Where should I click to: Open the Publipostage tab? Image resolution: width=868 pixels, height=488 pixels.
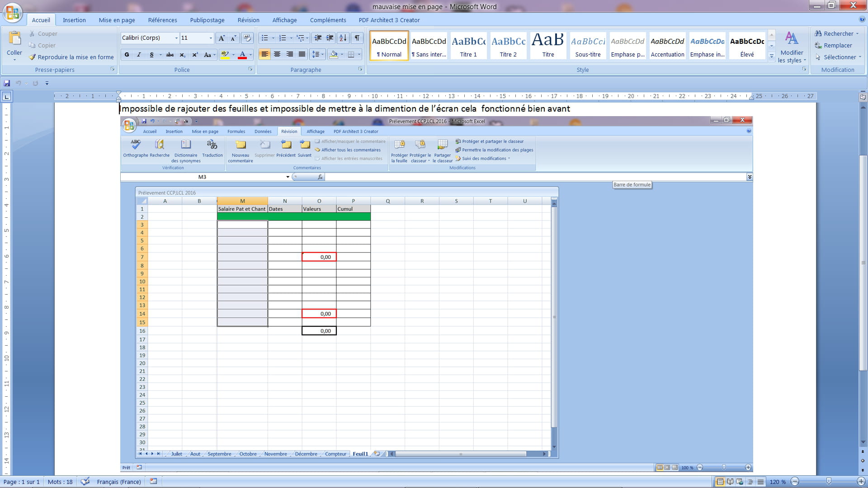207,20
